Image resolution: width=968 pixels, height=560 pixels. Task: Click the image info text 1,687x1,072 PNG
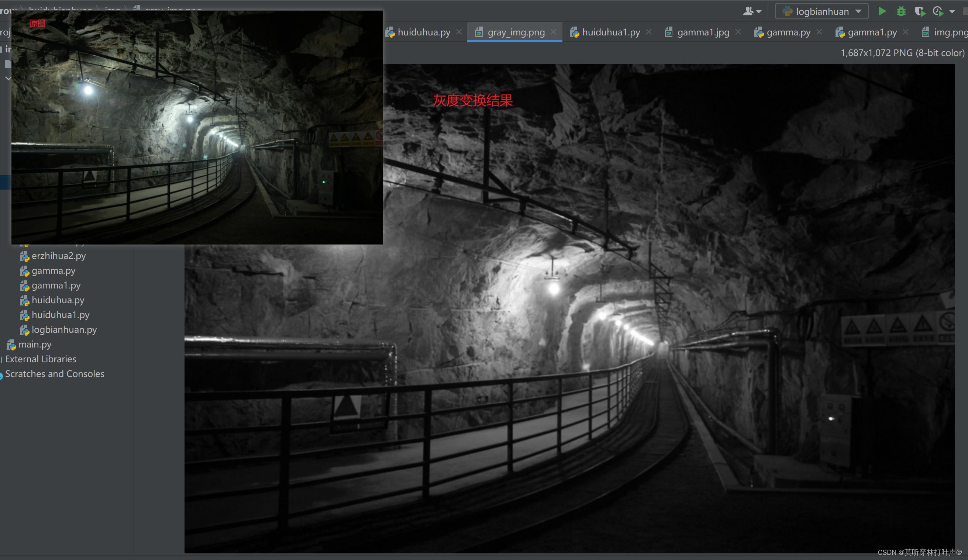pos(902,53)
